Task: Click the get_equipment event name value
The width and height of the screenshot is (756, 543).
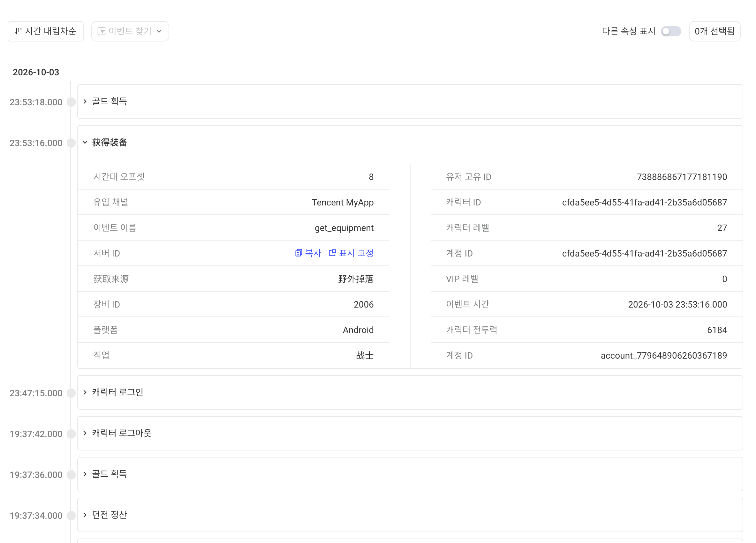Action: tap(344, 228)
